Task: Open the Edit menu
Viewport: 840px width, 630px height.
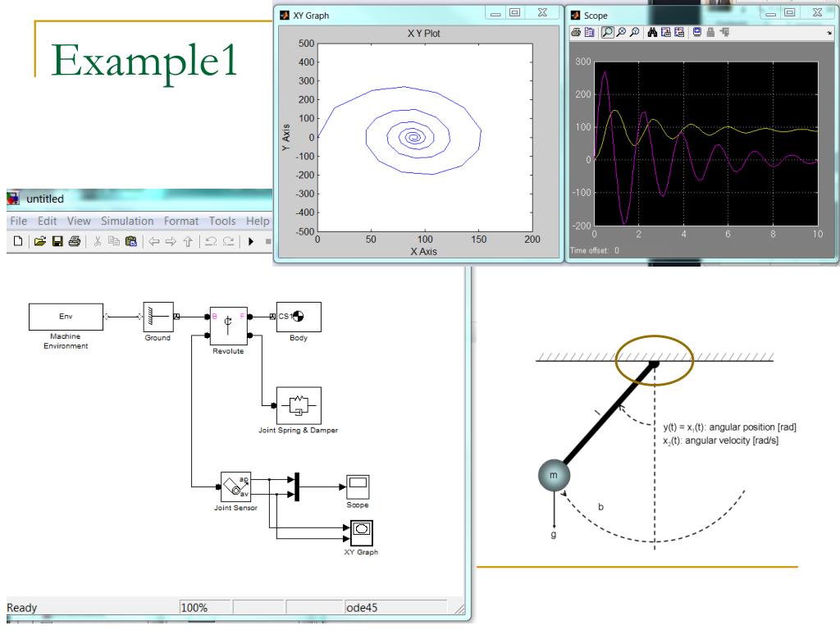Action: point(47,221)
